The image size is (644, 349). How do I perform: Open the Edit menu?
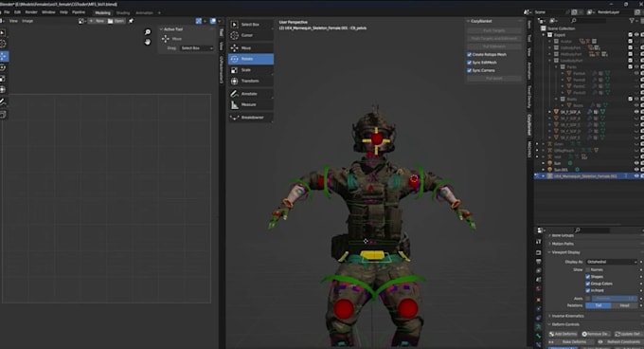[x=17, y=12]
